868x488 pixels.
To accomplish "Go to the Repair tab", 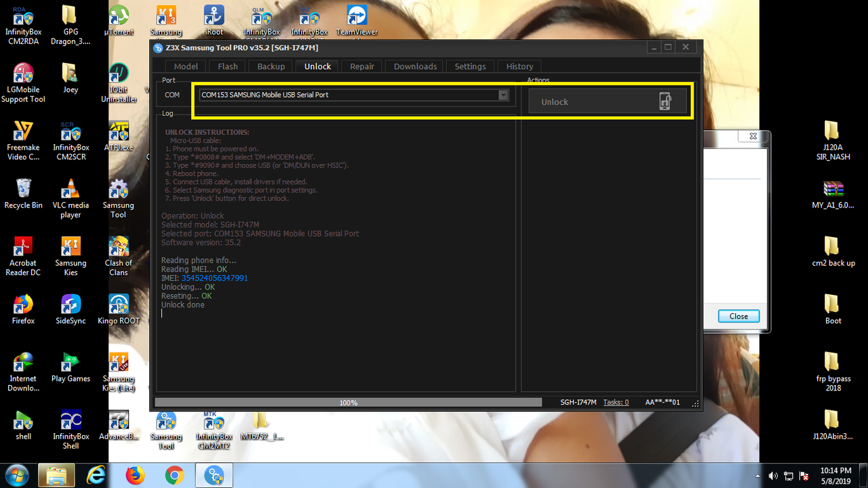I will 362,66.
